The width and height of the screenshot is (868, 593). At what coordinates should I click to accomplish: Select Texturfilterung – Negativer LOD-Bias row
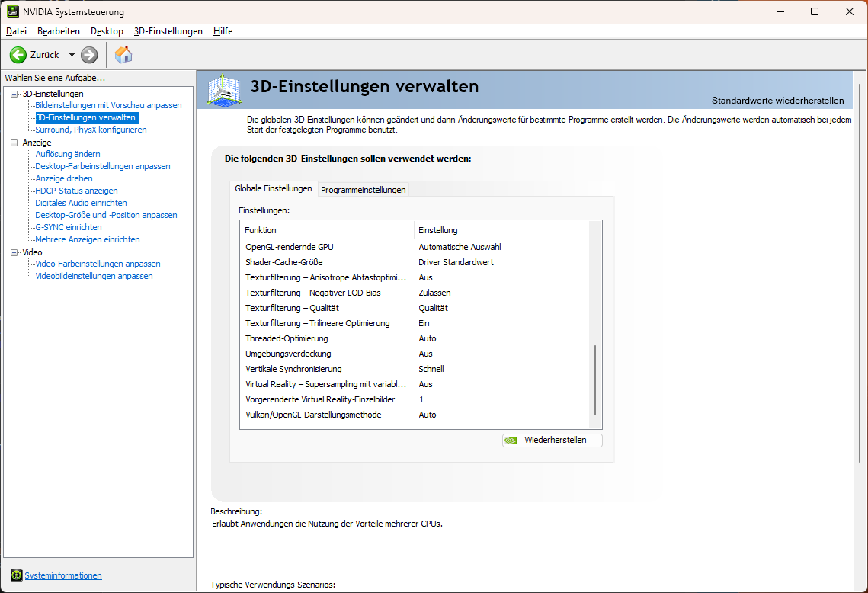pos(414,293)
